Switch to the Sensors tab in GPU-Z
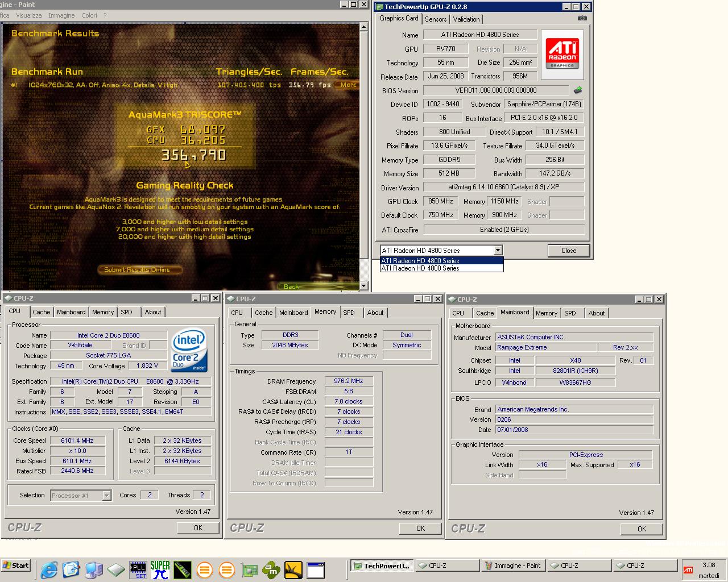The height and width of the screenshot is (582, 728). coord(436,19)
